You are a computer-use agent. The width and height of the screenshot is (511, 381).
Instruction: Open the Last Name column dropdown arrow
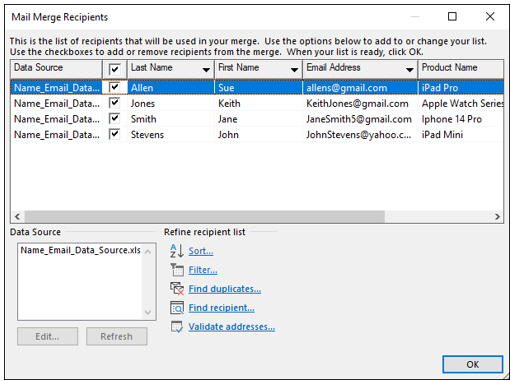pos(206,70)
